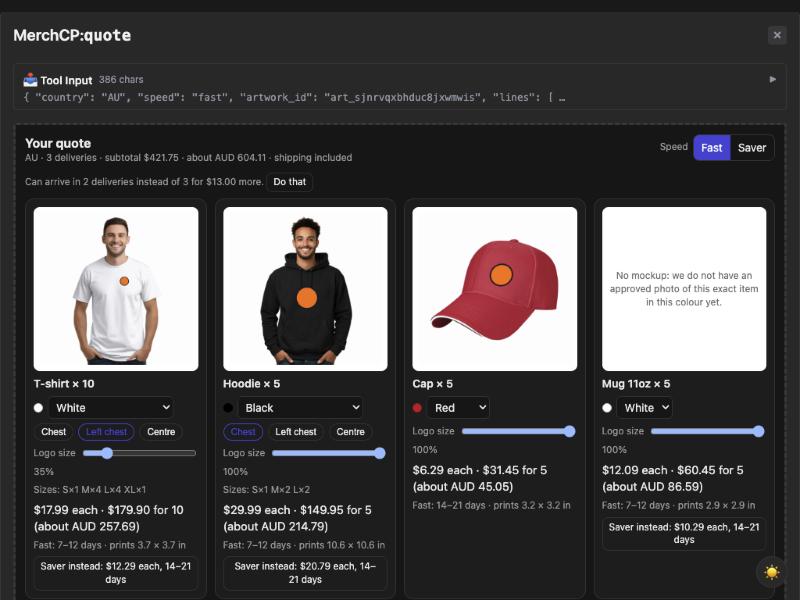Click the Your quote heading
The width and height of the screenshot is (800, 600).
tap(58, 143)
